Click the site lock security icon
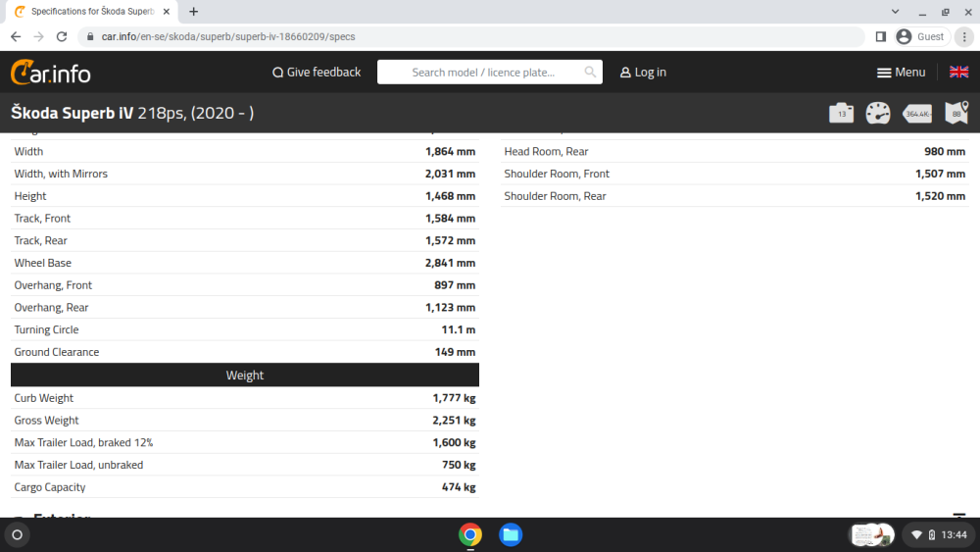 click(x=90, y=37)
